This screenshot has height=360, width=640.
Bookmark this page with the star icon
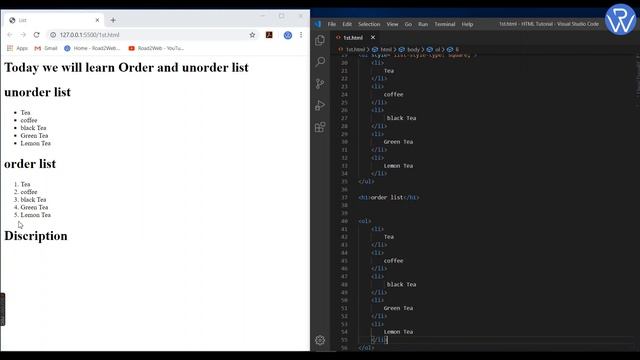[x=252, y=35]
